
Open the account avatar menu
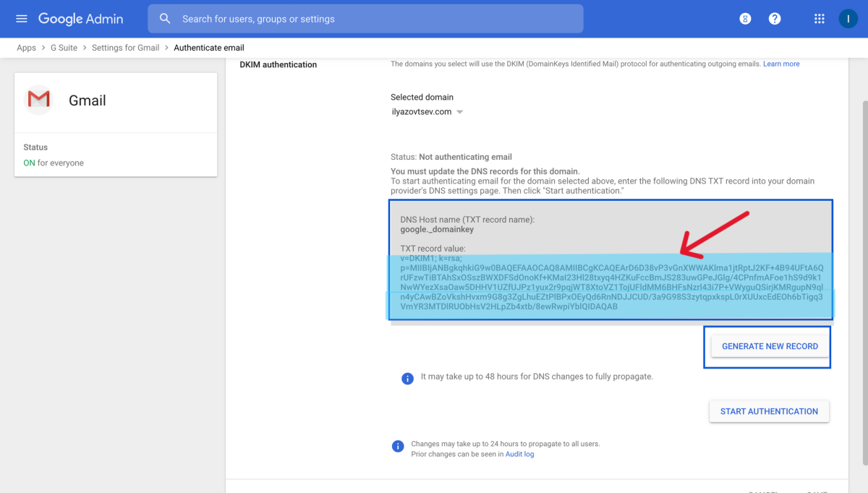[x=848, y=19]
